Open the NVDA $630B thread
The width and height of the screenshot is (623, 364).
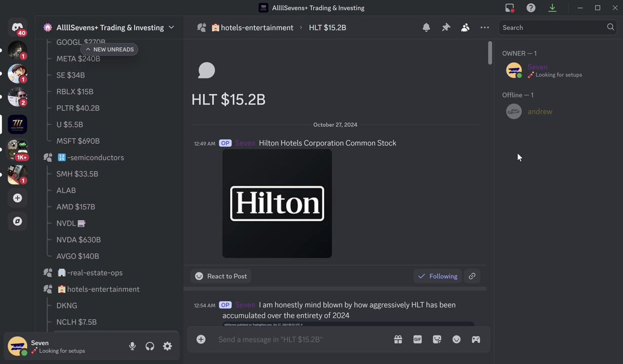(78, 240)
